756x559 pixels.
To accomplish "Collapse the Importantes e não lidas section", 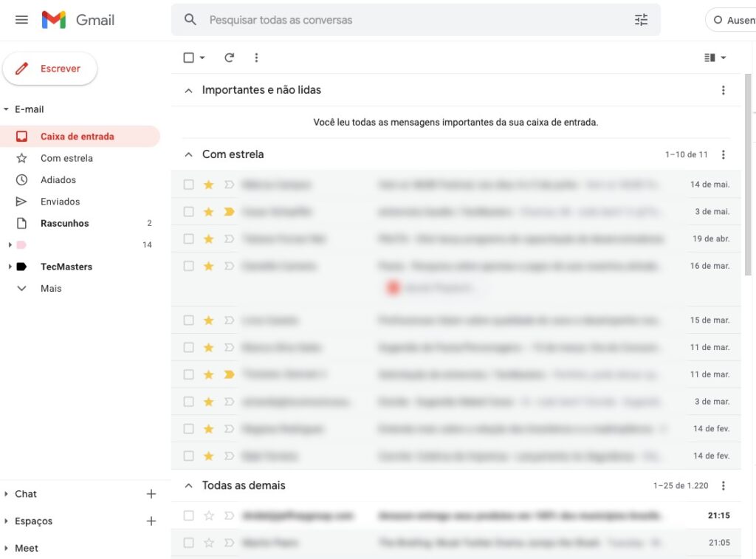I will coord(188,90).
